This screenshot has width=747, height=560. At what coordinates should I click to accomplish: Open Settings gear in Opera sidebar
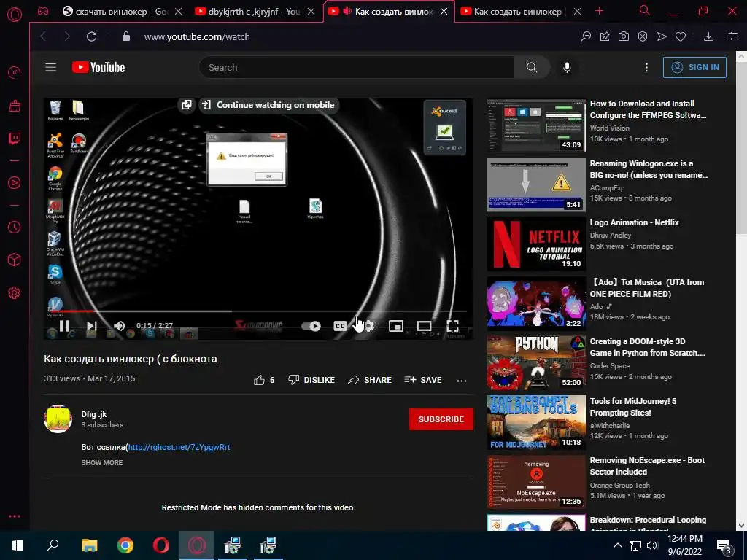[x=15, y=293]
